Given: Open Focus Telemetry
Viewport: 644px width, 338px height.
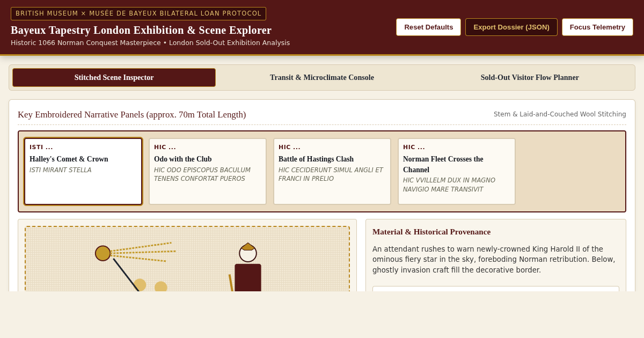Looking at the screenshot, I should click(x=597, y=27).
